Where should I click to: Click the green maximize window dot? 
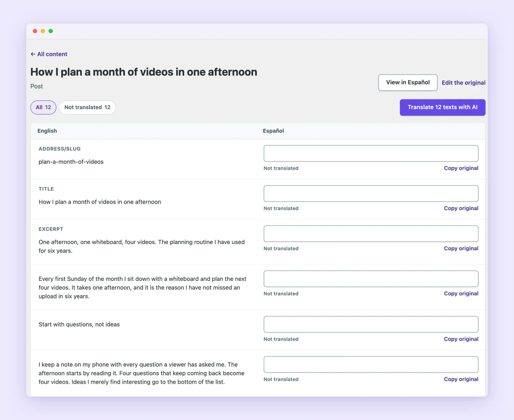(51, 31)
